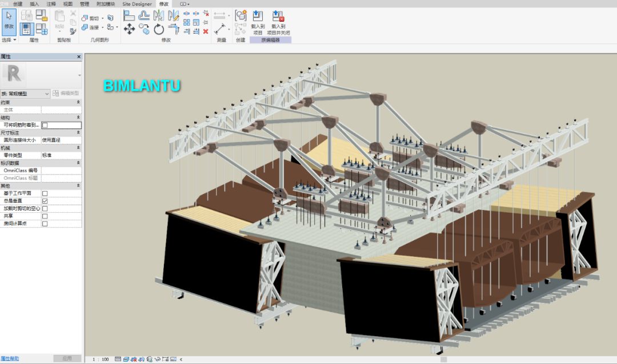This screenshot has width=617, height=364.
Task: Toggle the Properties palette icon in 属性 group
Action: 26,29
